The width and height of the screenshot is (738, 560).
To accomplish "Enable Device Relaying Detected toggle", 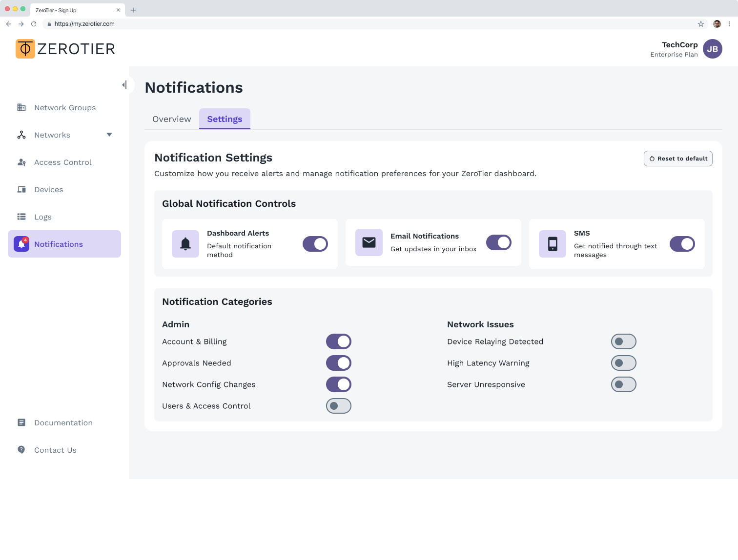I will click(624, 341).
